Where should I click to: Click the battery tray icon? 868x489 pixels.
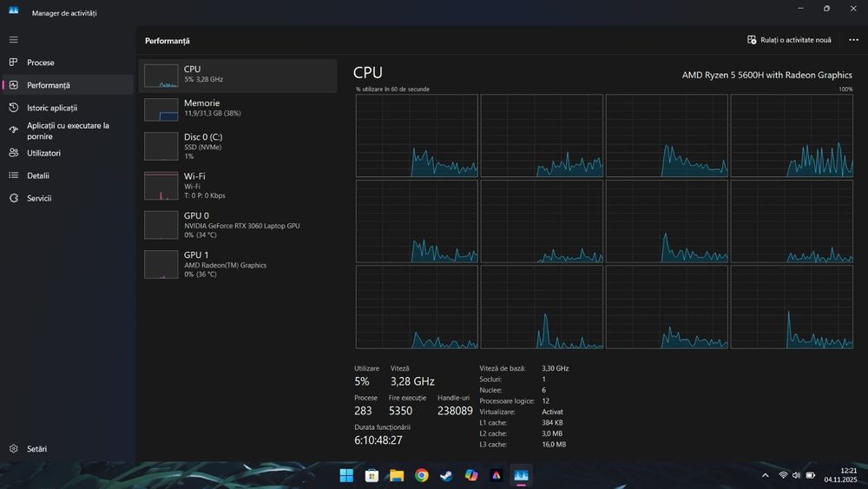point(811,475)
